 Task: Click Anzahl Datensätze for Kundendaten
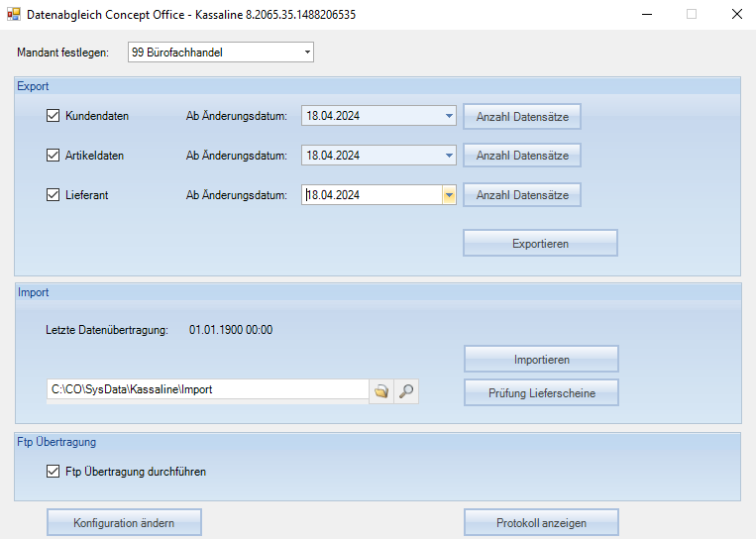point(522,116)
